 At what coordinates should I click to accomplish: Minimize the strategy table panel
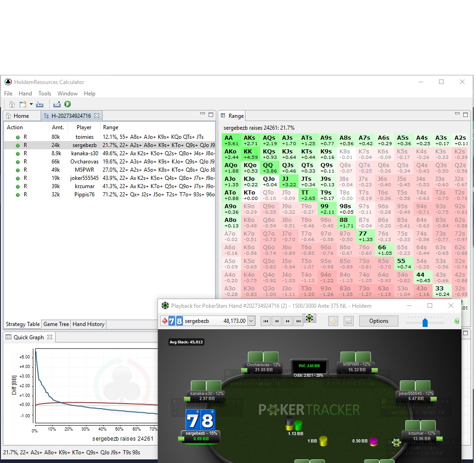(x=203, y=114)
